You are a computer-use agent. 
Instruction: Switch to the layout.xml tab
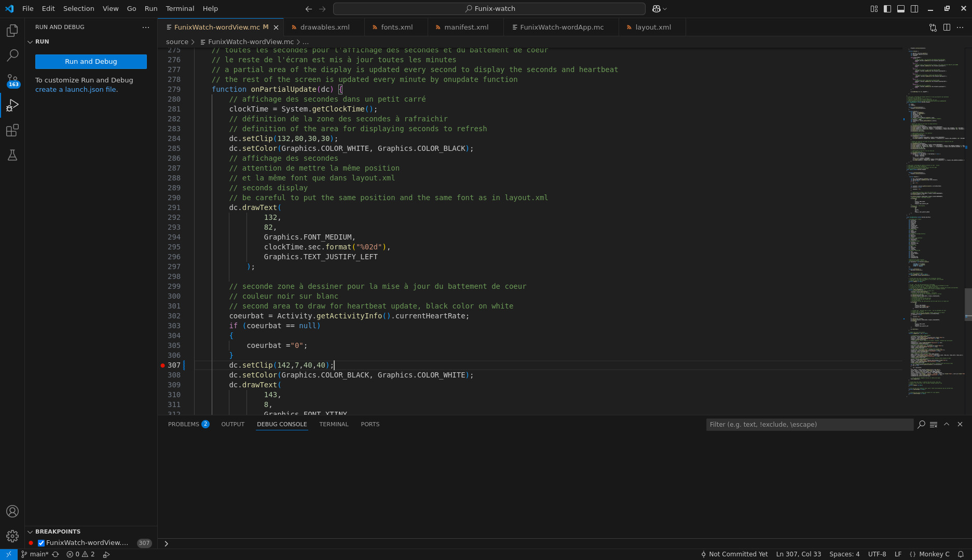652,27
